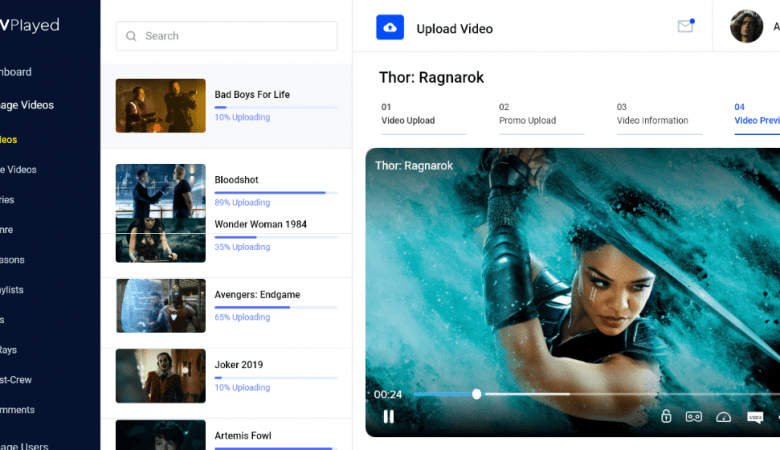
Task: Click the 65% Uploading status text
Action: (242, 317)
